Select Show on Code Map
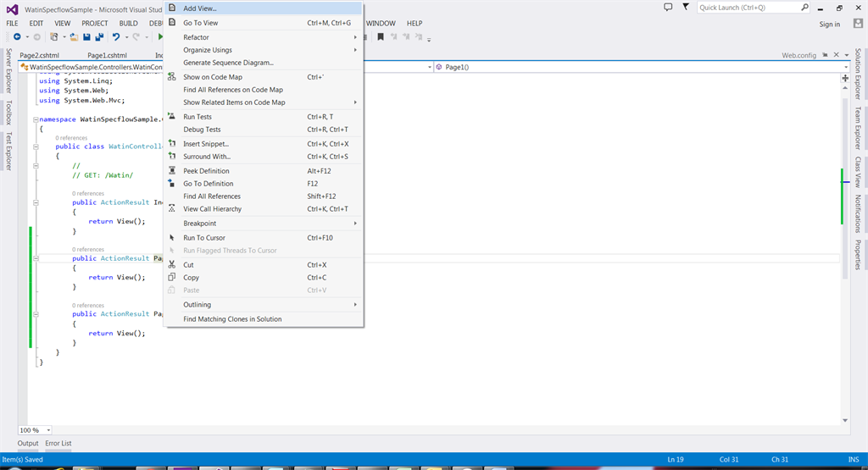 click(264, 77)
